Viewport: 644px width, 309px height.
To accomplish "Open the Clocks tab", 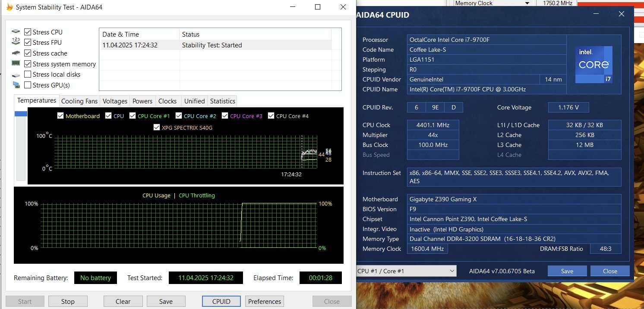I will point(167,101).
